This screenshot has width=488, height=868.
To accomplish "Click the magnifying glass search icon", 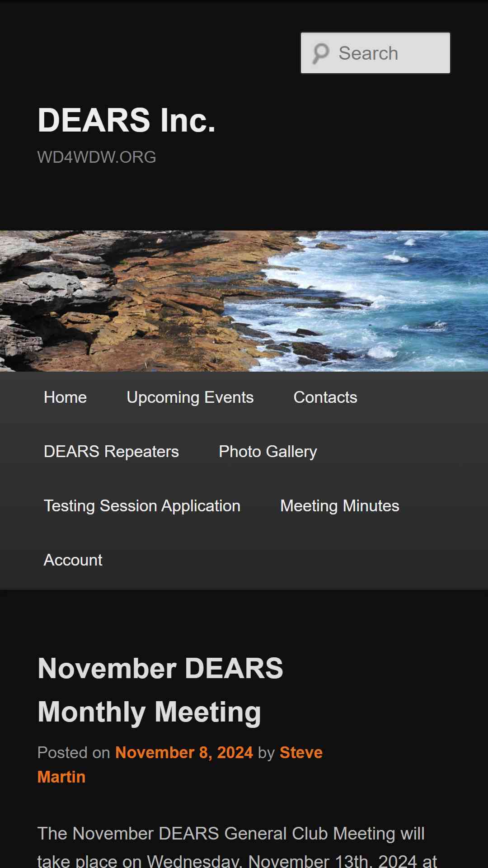I will coord(321,53).
